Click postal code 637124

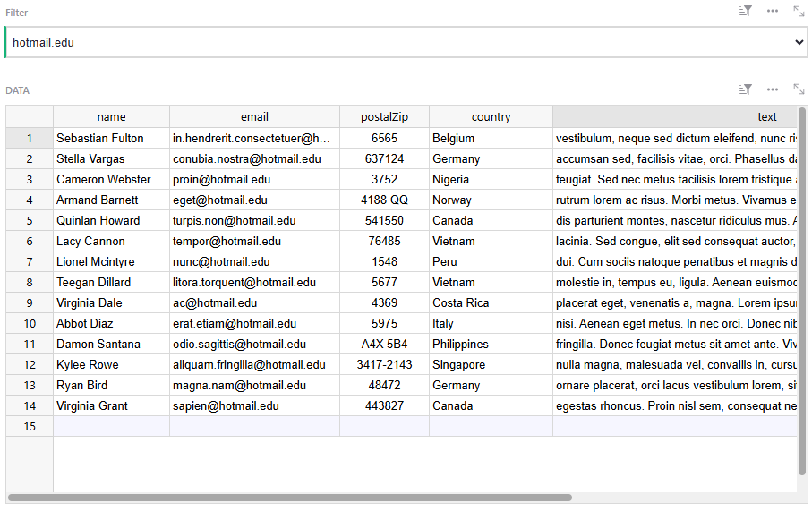click(384, 159)
